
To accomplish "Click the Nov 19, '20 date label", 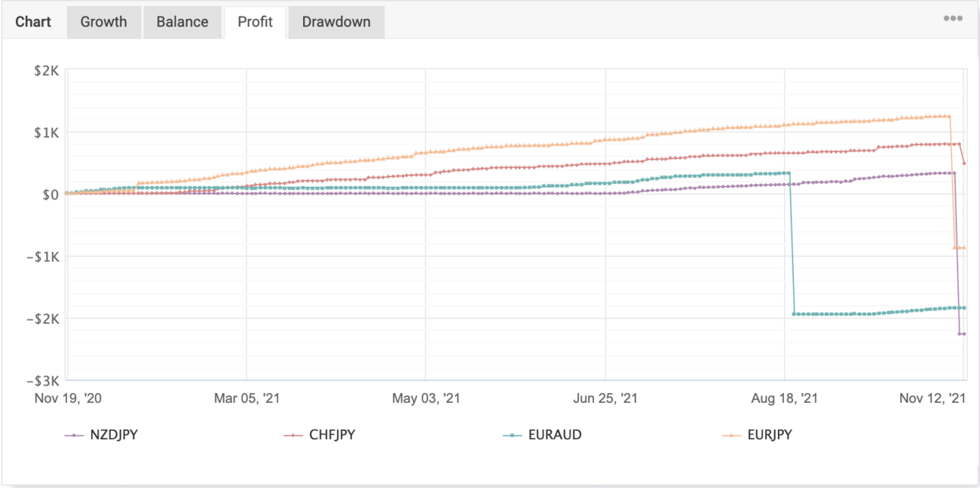I will click(x=68, y=398).
